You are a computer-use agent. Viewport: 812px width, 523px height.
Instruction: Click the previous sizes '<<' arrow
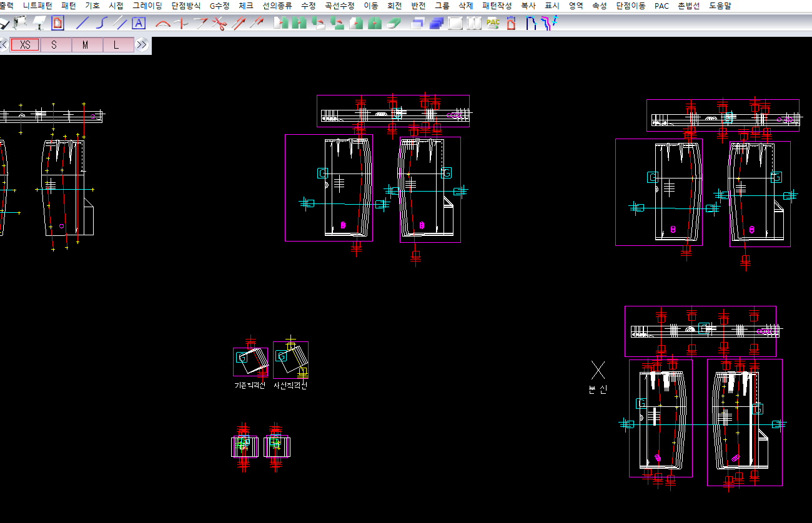[x=4, y=45]
